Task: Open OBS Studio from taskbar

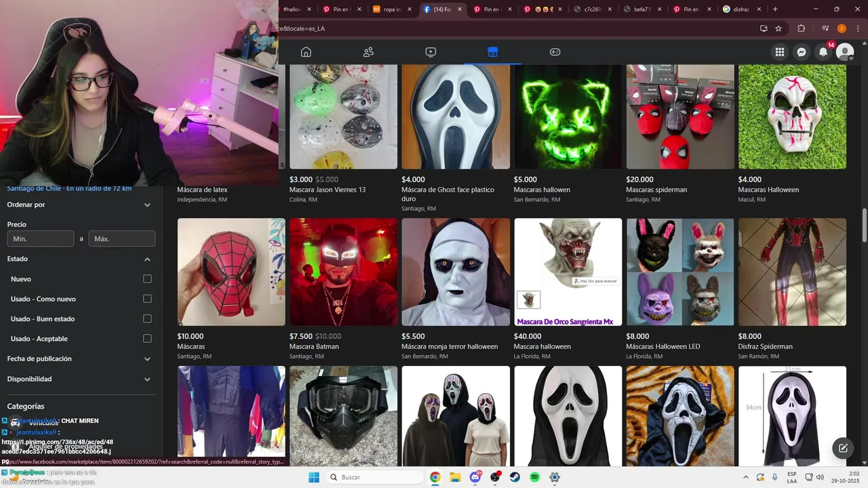Action: click(x=495, y=477)
